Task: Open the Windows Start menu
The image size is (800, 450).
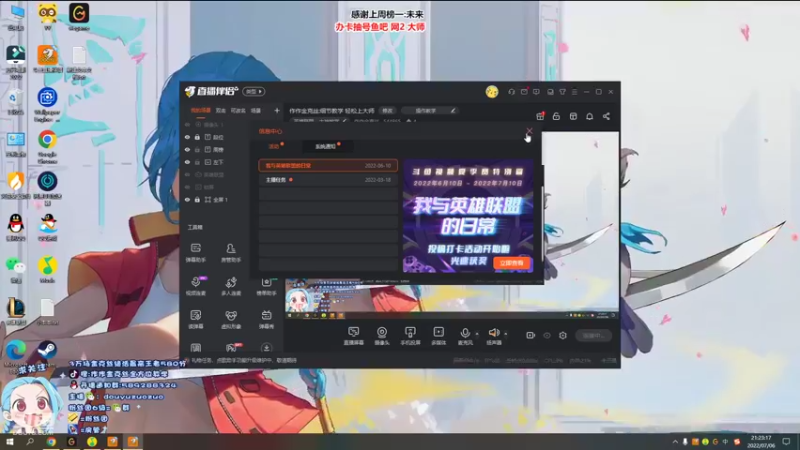Action: click(x=9, y=441)
